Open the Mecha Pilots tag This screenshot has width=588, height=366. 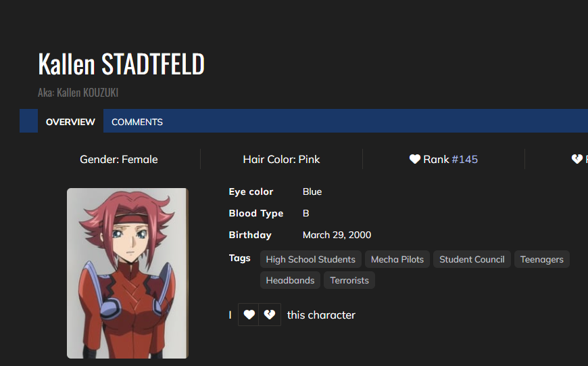[397, 259]
